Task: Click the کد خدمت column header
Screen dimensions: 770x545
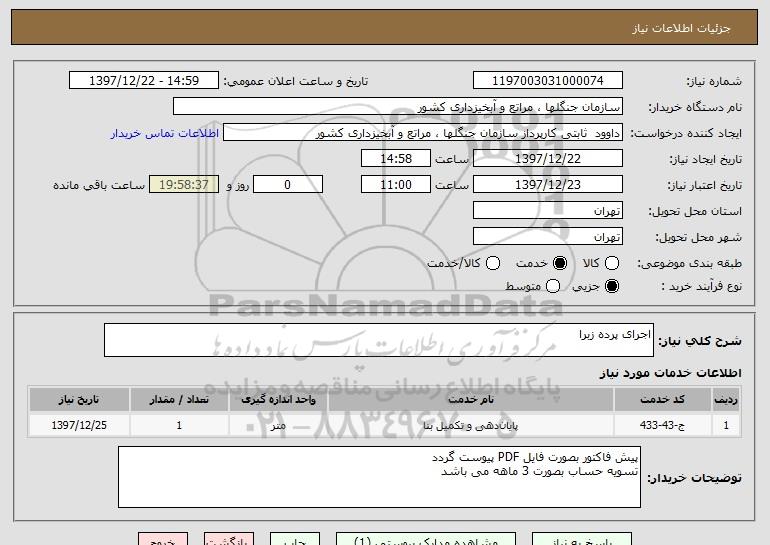Action: (x=662, y=399)
